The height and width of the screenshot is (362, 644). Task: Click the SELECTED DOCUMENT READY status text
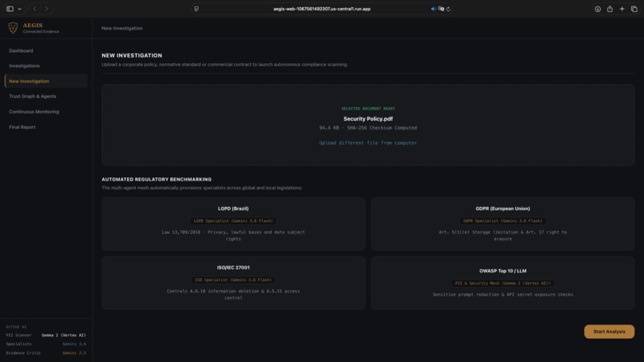[368, 109]
